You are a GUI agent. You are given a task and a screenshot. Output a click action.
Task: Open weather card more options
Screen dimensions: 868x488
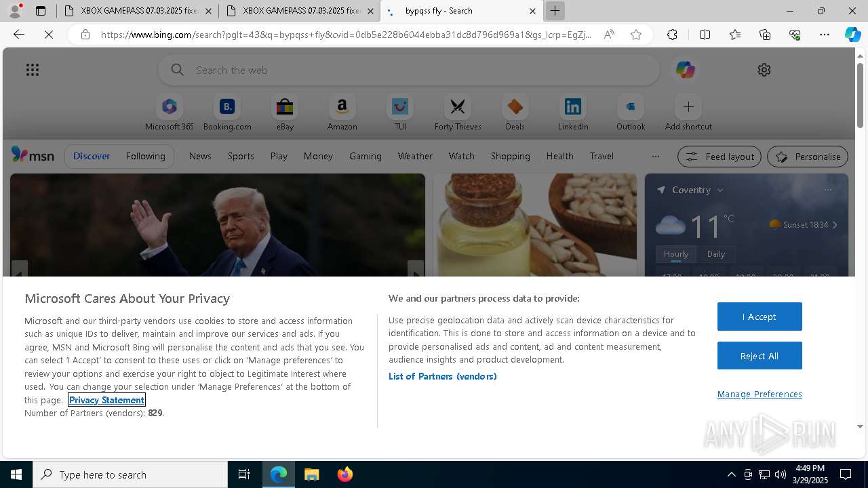(828, 190)
